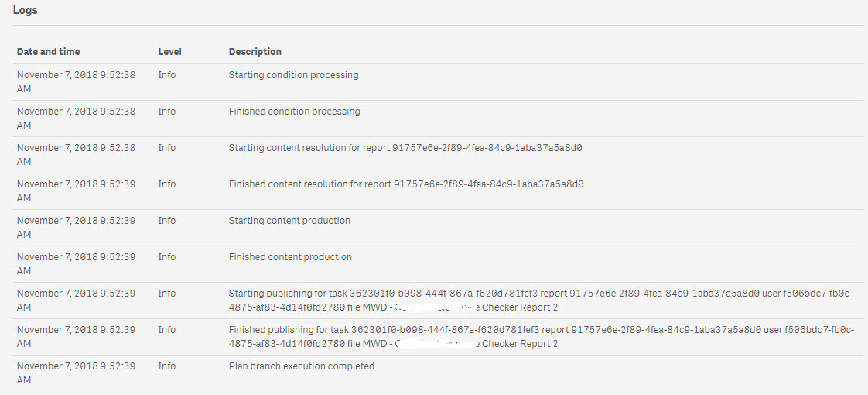
Task: Click the Info level beside Finished publishing row
Action: point(166,330)
